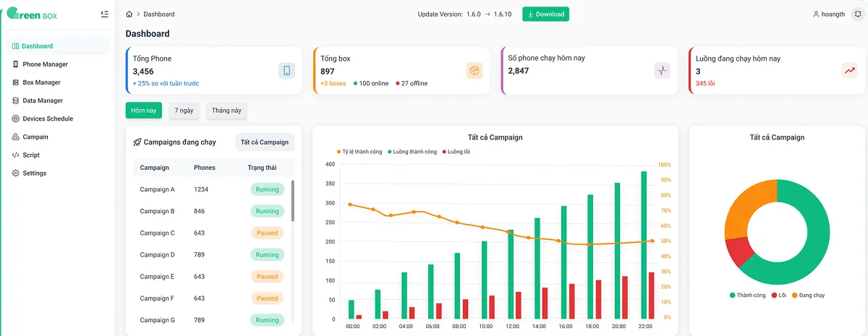The height and width of the screenshot is (336, 868).
Task: Click the Data Manager database icon
Action: [x=16, y=100]
